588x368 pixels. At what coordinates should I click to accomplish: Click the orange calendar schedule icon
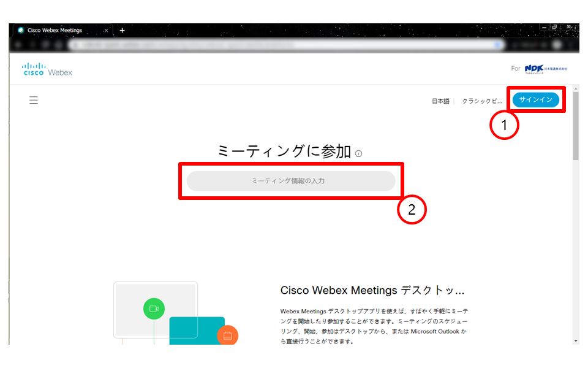point(228,335)
